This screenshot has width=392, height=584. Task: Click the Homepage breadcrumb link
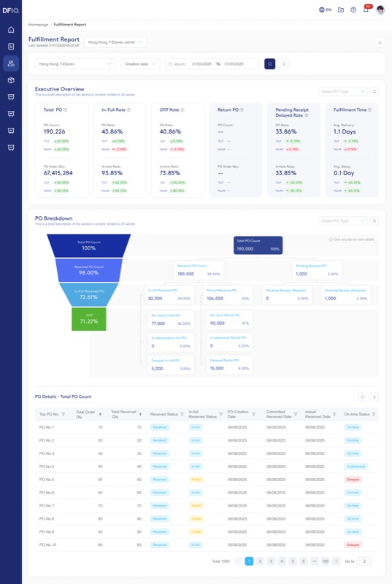coord(39,25)
